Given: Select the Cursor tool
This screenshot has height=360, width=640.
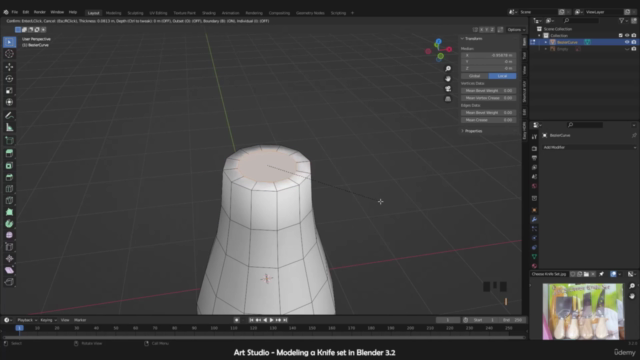Looking at the screenshot, I should 9,54.
